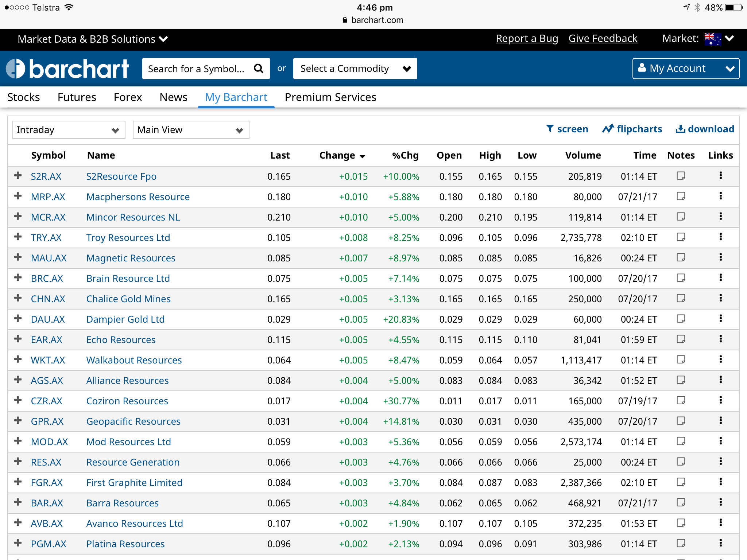This screenshot has height=560, width=747.
Task: Sort table by Change column header
Action: click(342, 155)
